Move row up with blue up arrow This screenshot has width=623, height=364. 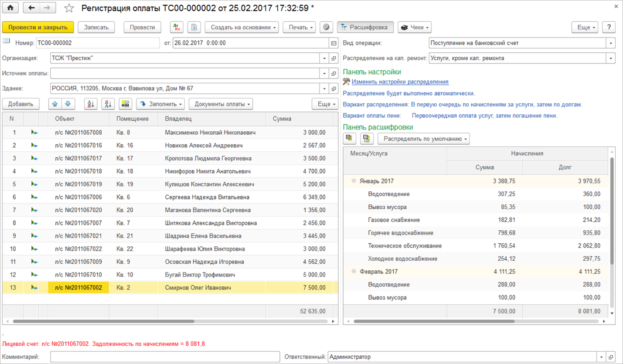(55, 104)
